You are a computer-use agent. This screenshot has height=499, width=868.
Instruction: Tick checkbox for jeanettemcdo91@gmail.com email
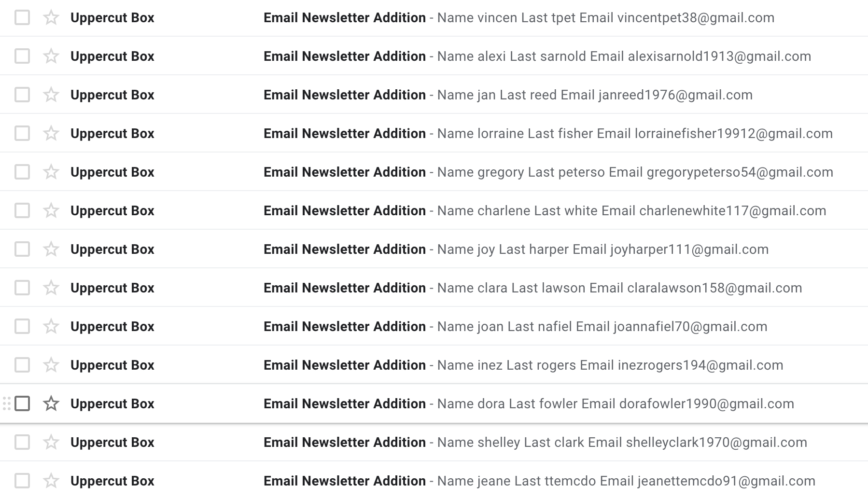22,481
